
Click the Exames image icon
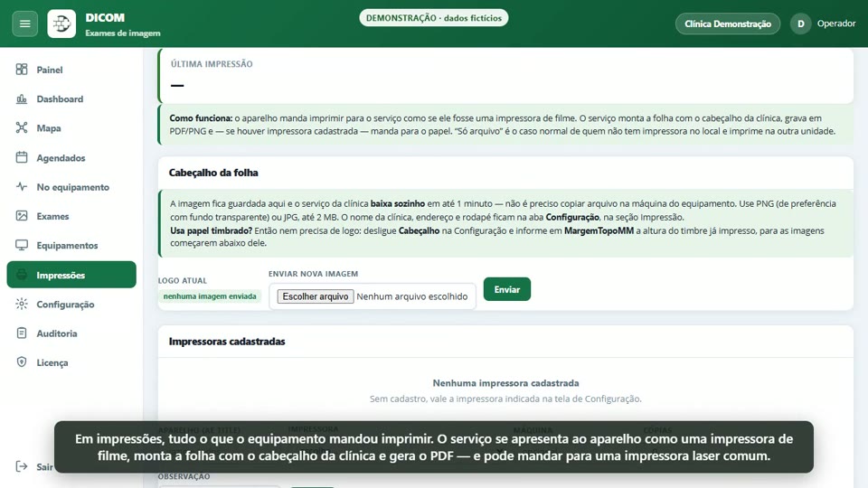coord(22,216)
